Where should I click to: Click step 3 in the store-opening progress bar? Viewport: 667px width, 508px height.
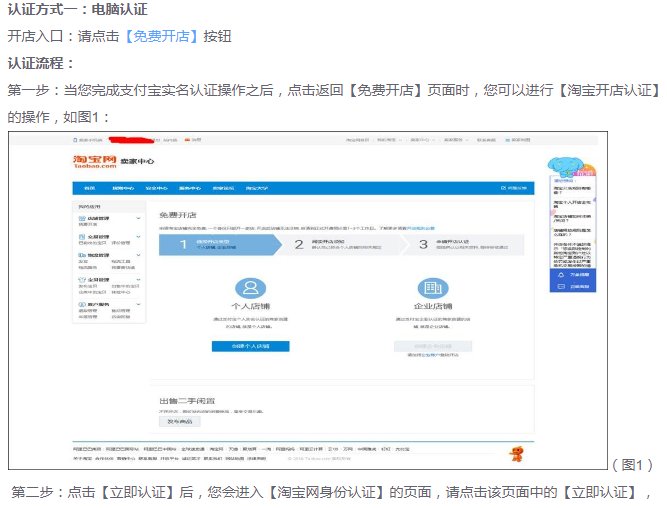[x=465, y=244]
